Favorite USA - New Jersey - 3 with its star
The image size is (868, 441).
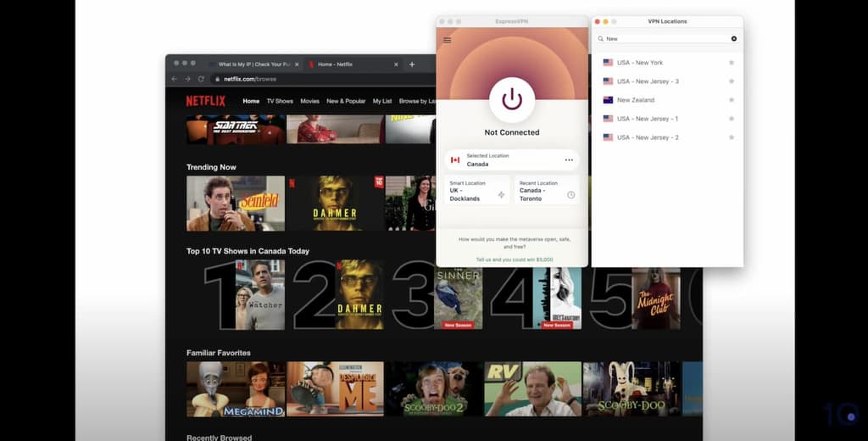tap(732, 81)
